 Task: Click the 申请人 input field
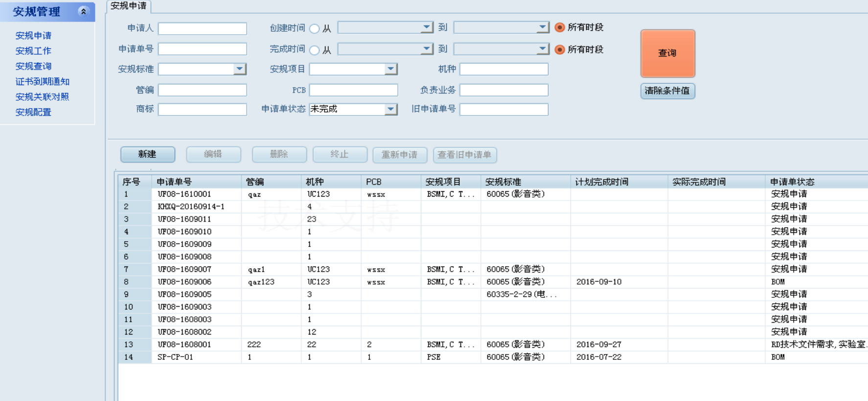click(203, 28)
